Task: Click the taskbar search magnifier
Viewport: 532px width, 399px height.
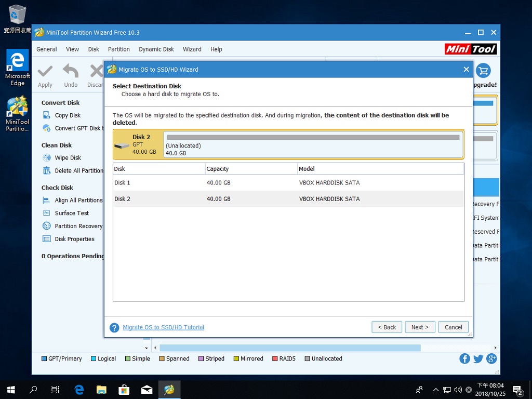Action: [x=33, y=390]
